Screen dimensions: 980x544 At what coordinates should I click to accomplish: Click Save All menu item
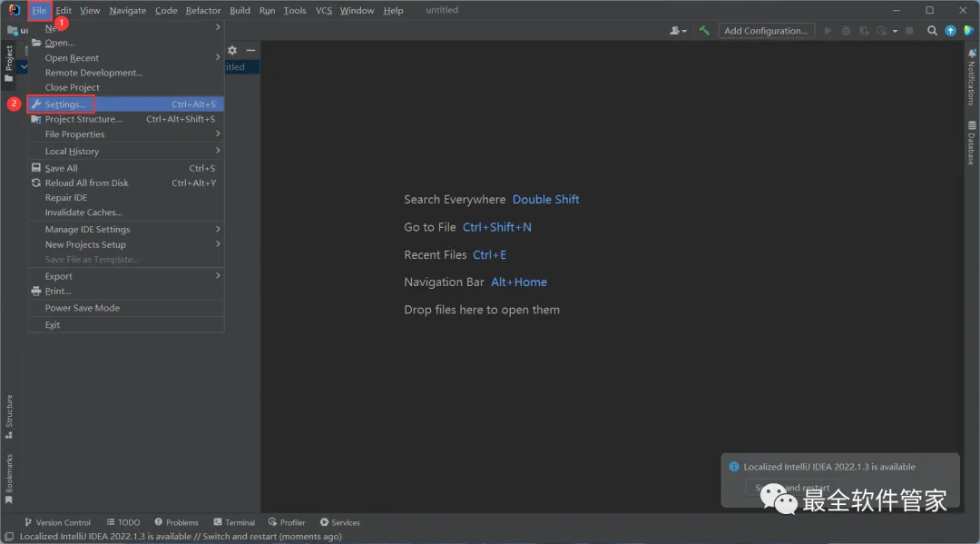click(125, 168)
